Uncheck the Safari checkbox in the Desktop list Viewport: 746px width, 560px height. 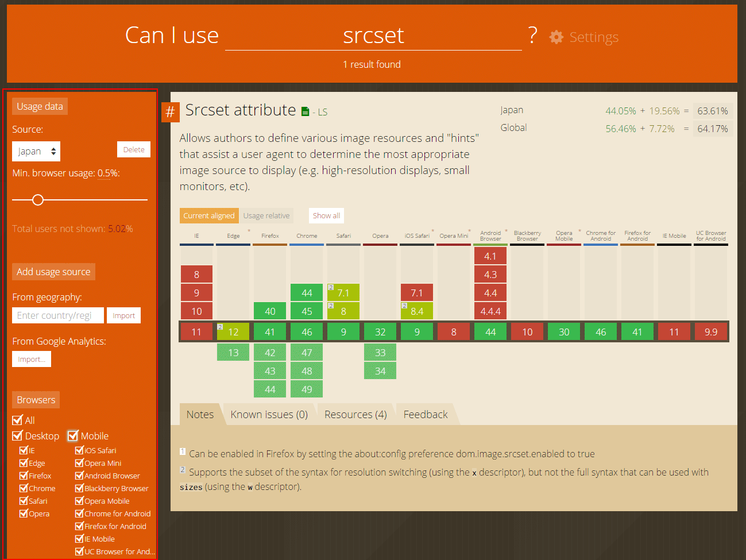[24, 500]
